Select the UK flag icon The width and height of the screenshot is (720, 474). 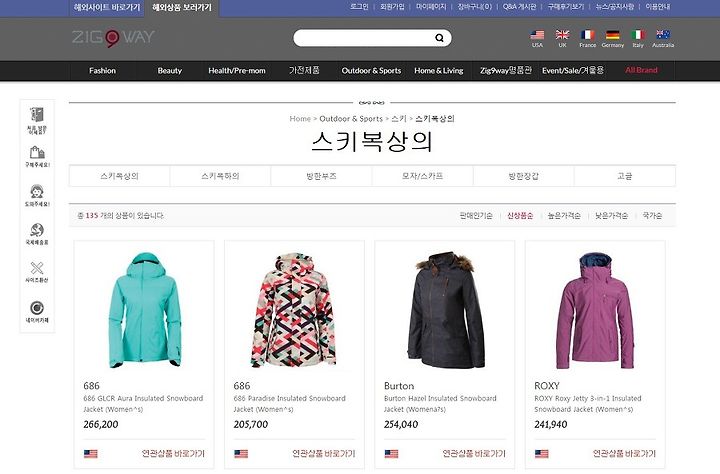562,35
